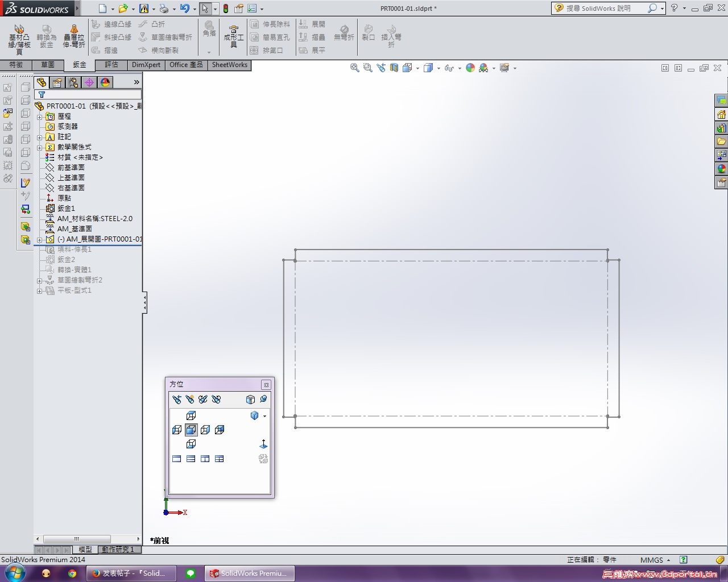Screen dimensions: 728x582
Task: Switch to the 評估 evaluate tab
Action: (111, 65)
